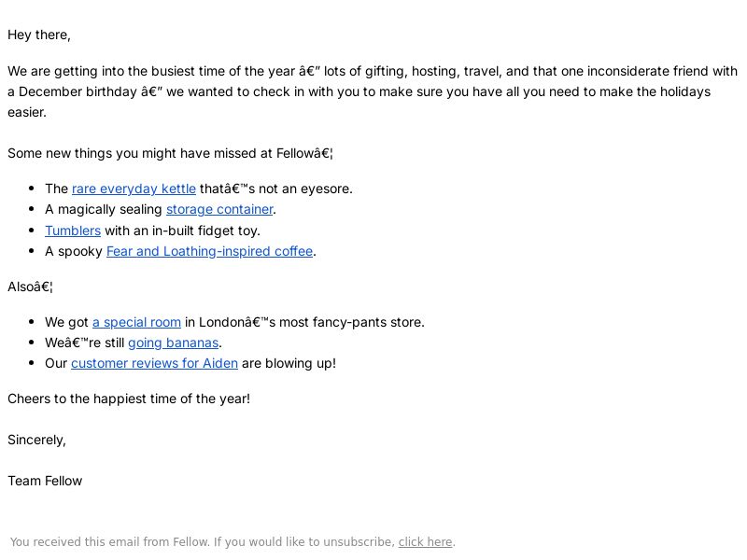Open the going bananas link
This screenshot has width=747, height=560.
click(x=174, y=343)
